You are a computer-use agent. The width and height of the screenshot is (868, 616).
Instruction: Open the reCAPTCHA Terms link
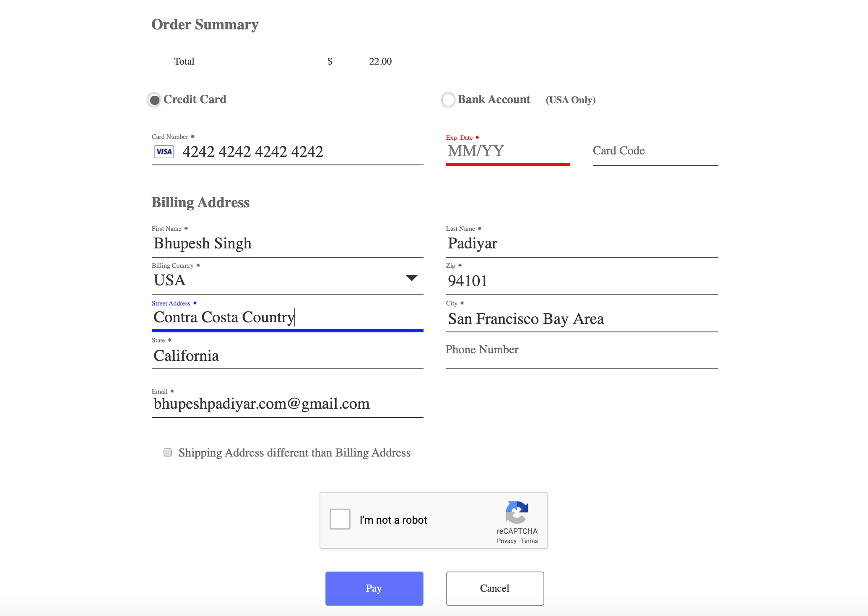click(x=529, y=541)
